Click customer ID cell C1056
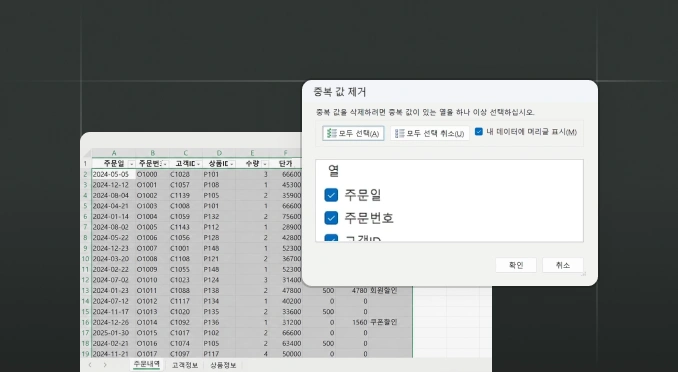This screenshot has height=372, width=678. 185,238
